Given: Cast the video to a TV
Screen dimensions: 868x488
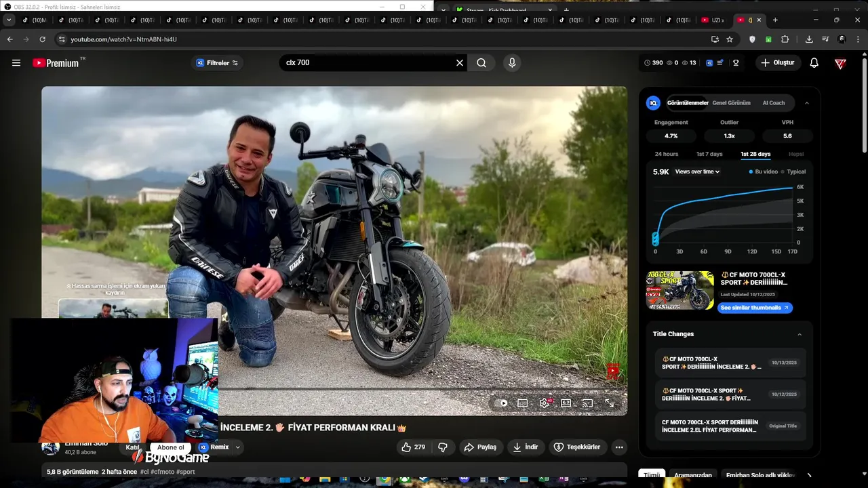Looking at the screenshot, I should click(x=588, y=403).
